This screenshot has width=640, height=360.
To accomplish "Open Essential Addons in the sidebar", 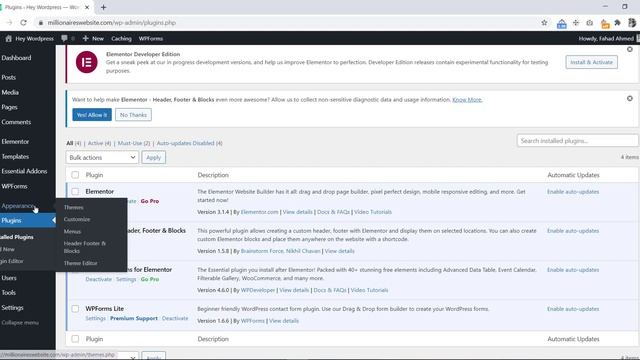I will pos(24,171).
